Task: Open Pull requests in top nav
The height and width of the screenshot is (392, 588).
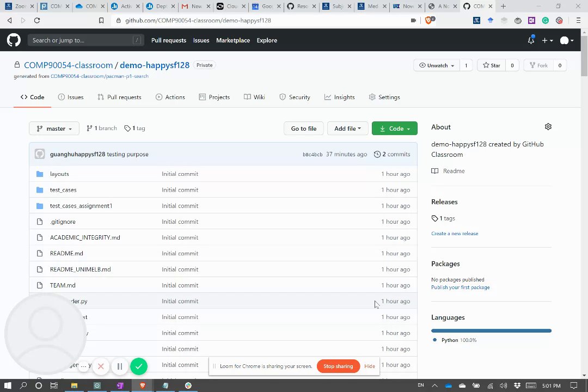Action: 169,40
